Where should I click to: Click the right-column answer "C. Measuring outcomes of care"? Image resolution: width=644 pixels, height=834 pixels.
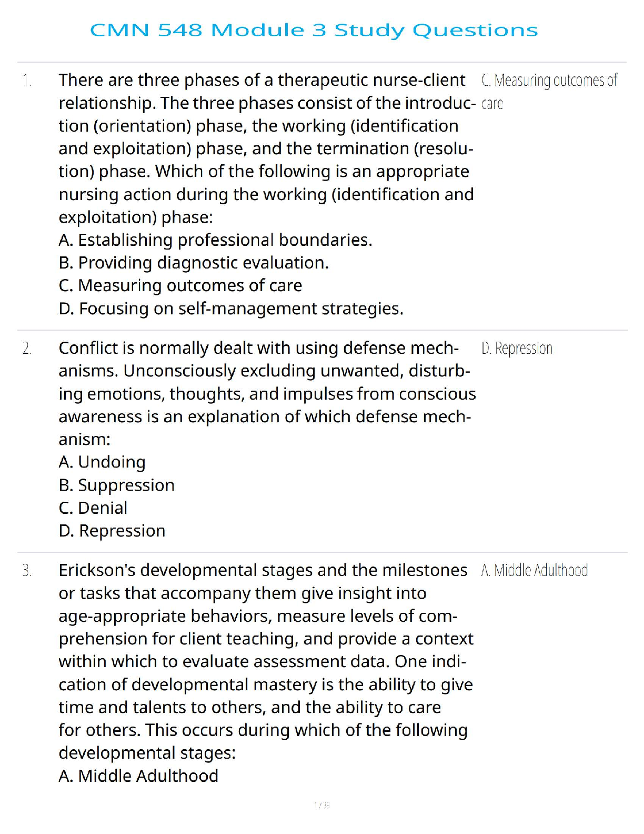(x=548, y=91)
